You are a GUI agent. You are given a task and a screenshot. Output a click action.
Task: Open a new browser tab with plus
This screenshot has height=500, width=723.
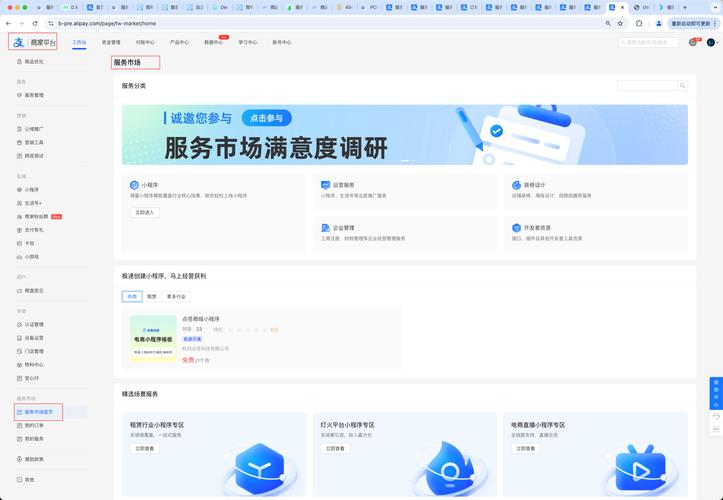(685, 7)
